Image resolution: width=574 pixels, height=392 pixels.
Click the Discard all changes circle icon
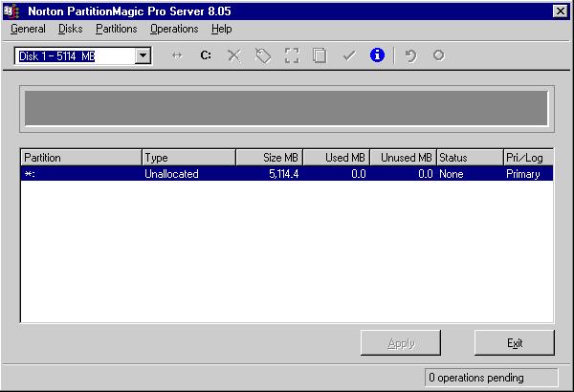[438, 55]
